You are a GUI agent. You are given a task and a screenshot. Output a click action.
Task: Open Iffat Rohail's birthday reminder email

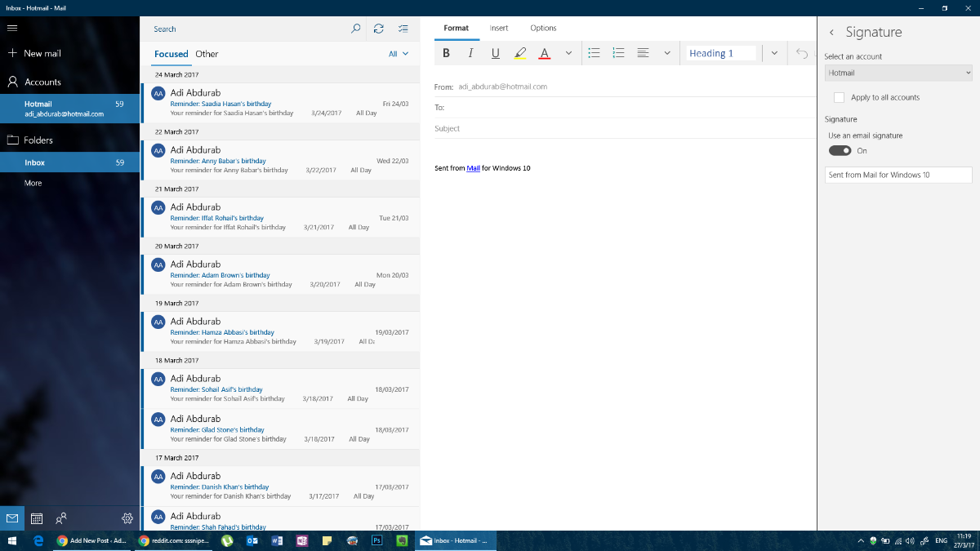point(280,217)
